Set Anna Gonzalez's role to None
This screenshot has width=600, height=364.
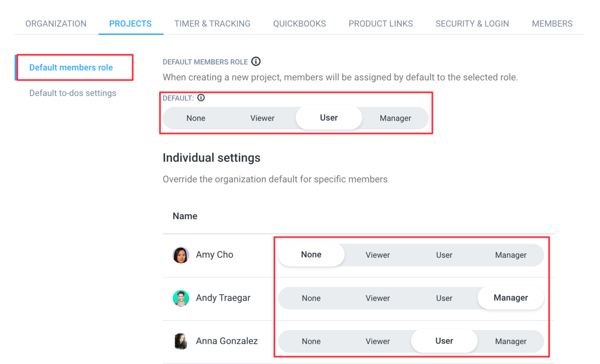point(311,341)
